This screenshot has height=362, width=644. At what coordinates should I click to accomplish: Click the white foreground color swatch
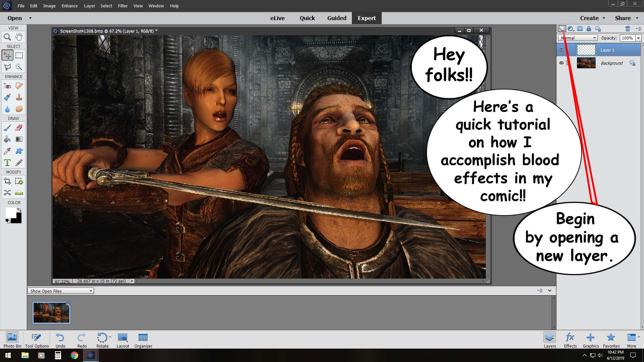coord(10,213)
